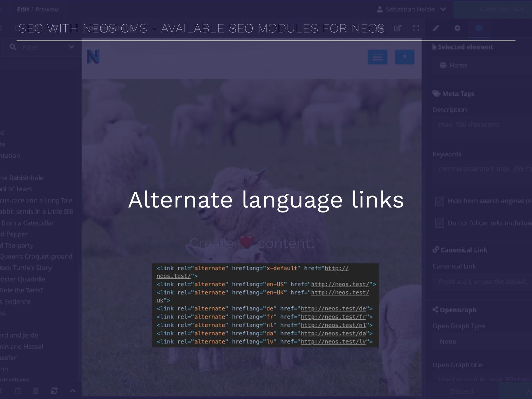Switch to the SEO target tab
The image size is (532, 399).
pyautogui.click(x=479, y=28)
